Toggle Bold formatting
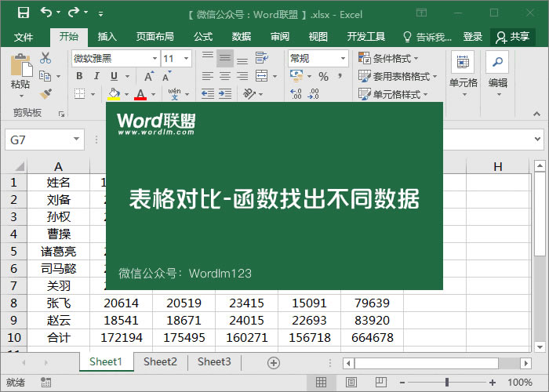 78,76
